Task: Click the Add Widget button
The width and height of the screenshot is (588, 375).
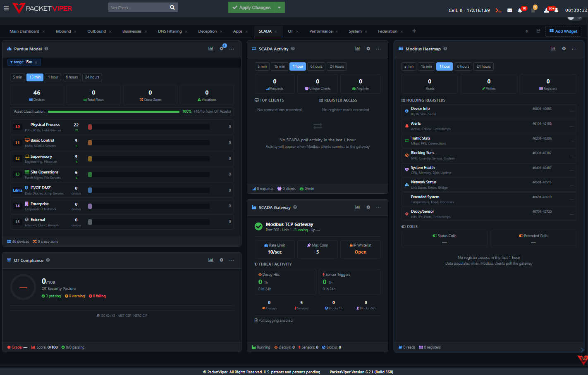Action: pyautogui.click(x=563, y=31)
